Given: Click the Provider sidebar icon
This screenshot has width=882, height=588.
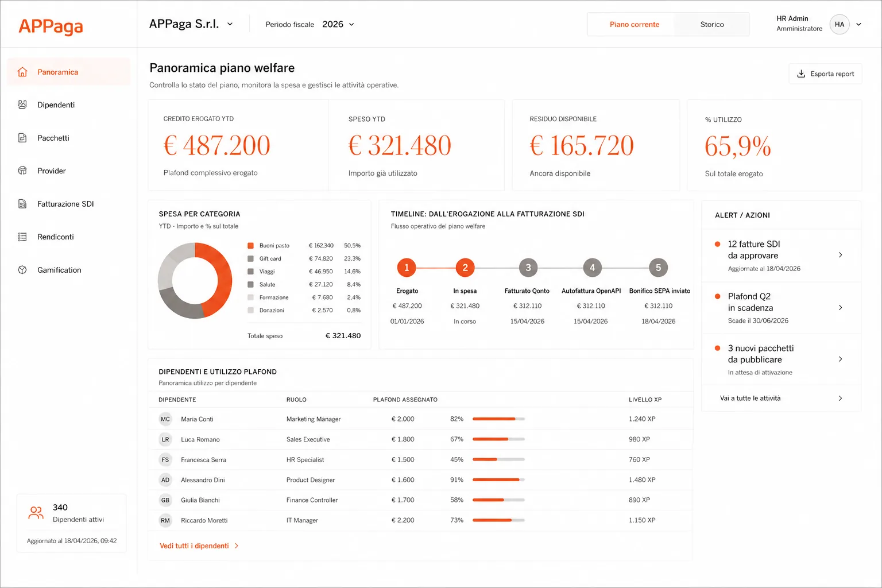Looking at the screenshot, I should 22,171.
